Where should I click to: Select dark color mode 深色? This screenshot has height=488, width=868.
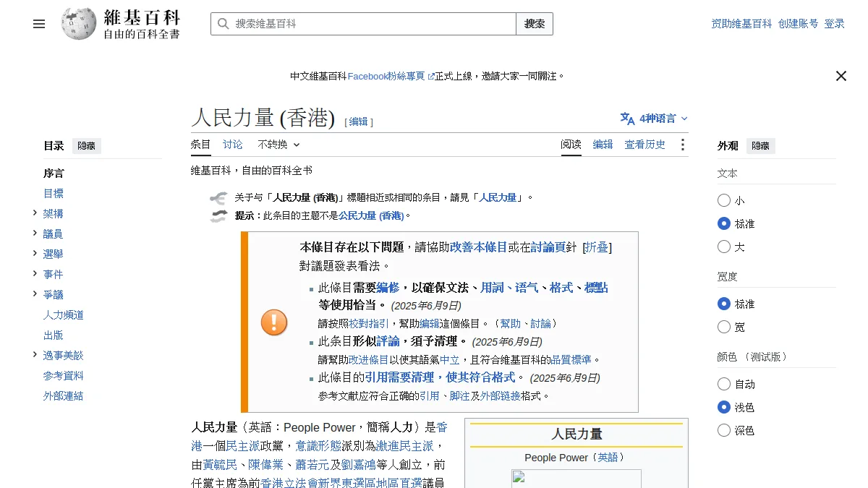pyautogui.click(x=724, y=430)
